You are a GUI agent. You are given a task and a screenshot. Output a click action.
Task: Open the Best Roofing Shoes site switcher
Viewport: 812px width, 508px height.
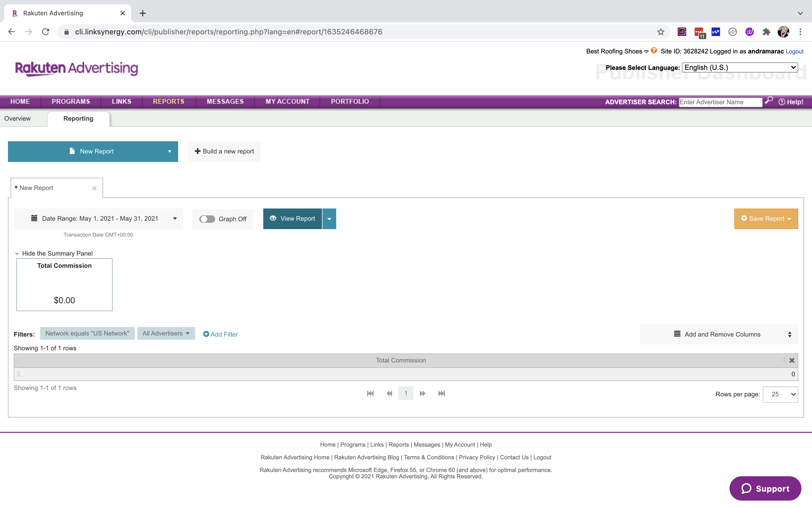point(617,51)
